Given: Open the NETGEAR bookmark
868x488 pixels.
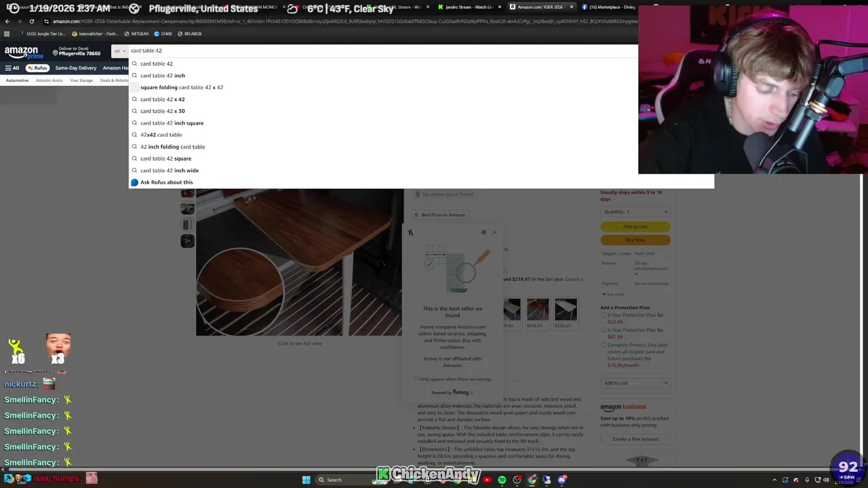Looking at the screenshot, I should pos(136,33).
